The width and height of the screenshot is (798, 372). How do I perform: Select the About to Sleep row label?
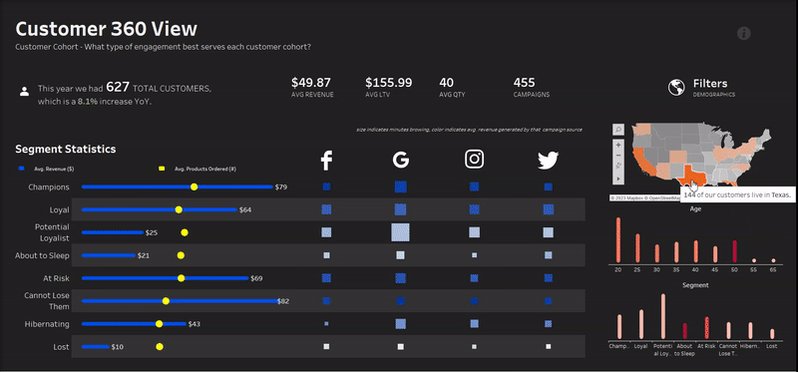42,255
